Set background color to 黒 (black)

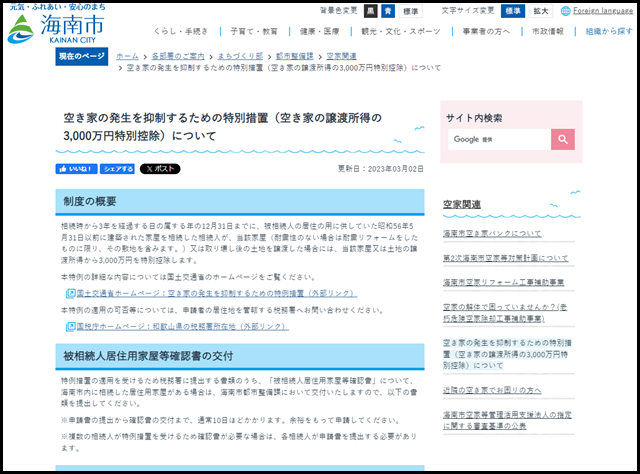click(371, 11)
